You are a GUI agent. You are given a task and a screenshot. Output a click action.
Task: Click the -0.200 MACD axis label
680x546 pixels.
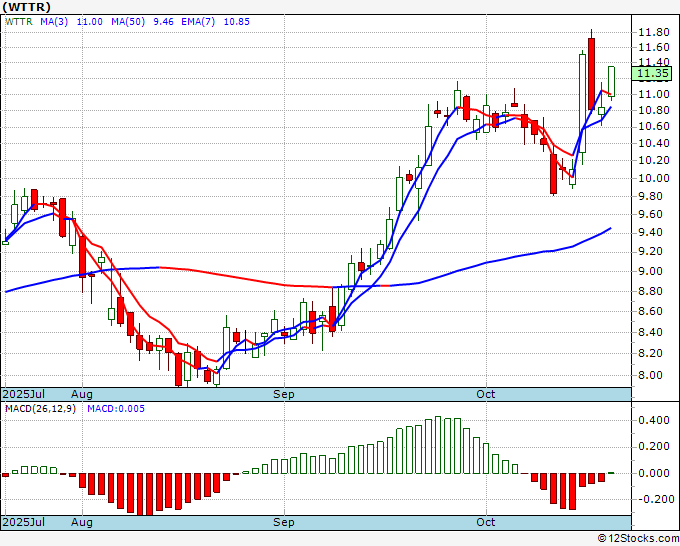652,499
